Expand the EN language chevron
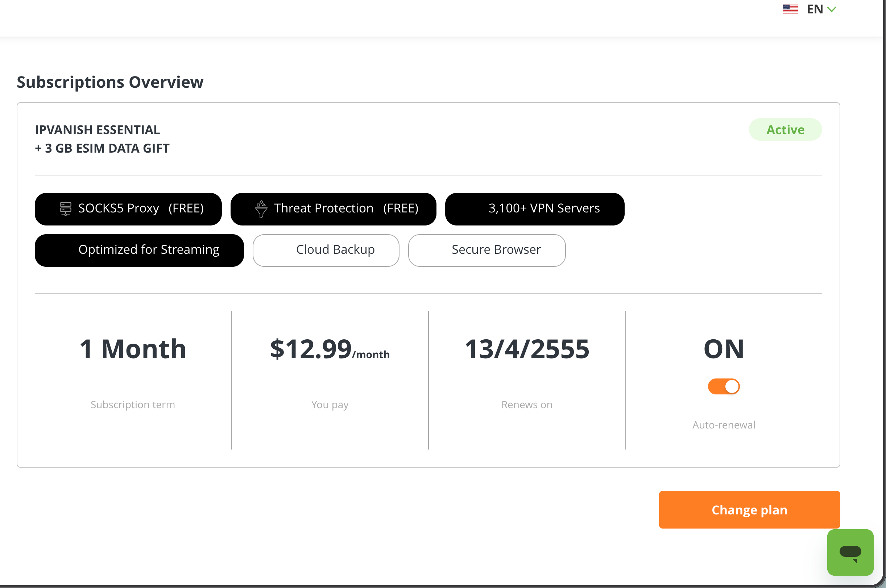This screenshot has width=886, height=588. click(832, 9)
